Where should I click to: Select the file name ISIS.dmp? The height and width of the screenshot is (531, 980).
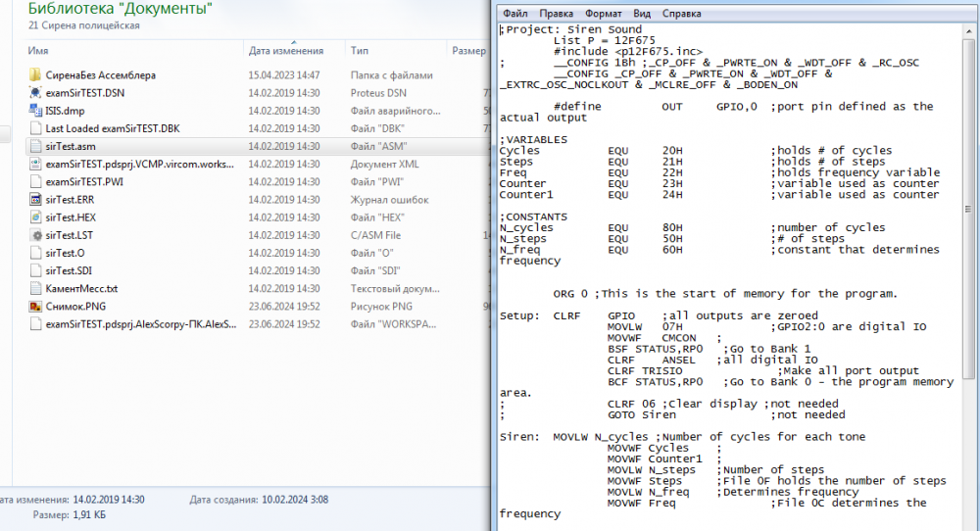coord(65,111)
